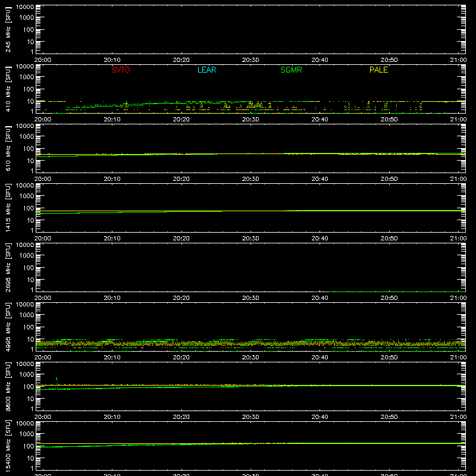Click the 4995 MHz [SFU] axis title
Image resolution: width=476 pixels, height=476 pixels.
8,327
